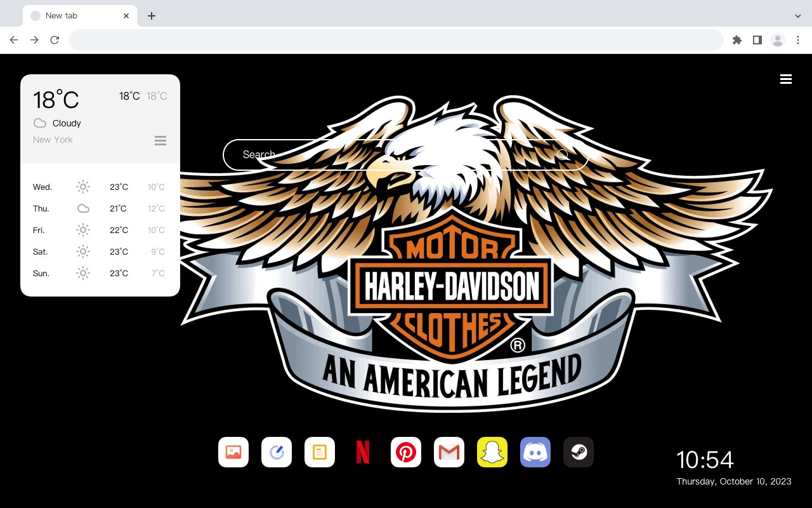Close the New tab tab
812x508 pixels.
point(126,16)
